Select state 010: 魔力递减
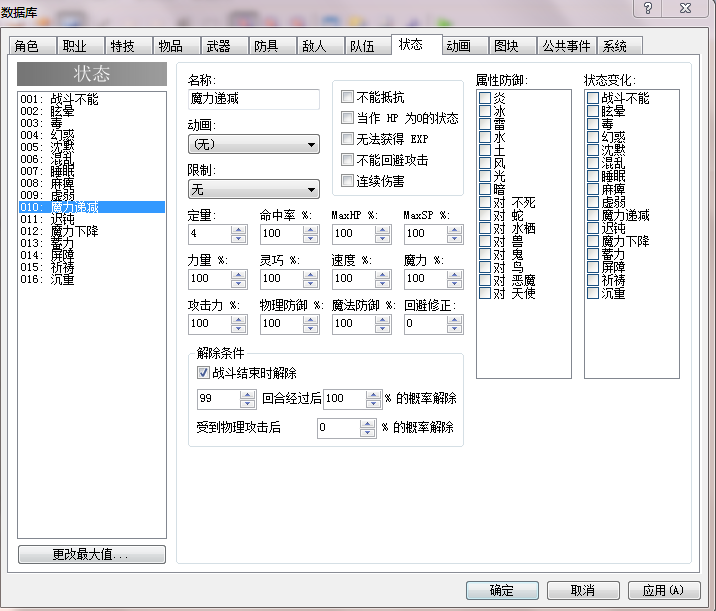The image size is (716, 611). coord(92,207)
